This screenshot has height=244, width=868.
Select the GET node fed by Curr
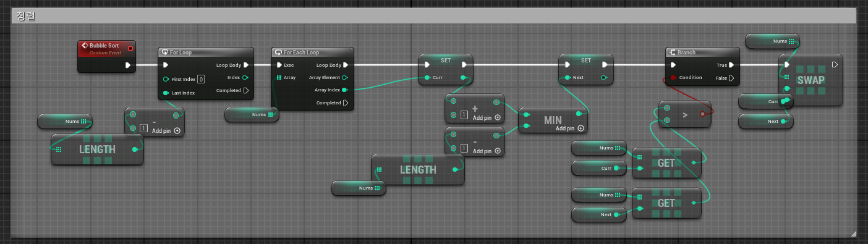click(666, 163)
